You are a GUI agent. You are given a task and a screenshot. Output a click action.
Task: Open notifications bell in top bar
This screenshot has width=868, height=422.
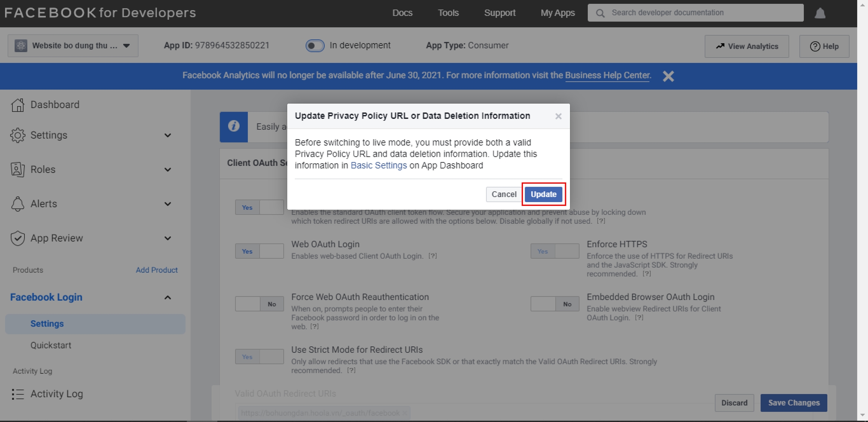click(820, 13)
